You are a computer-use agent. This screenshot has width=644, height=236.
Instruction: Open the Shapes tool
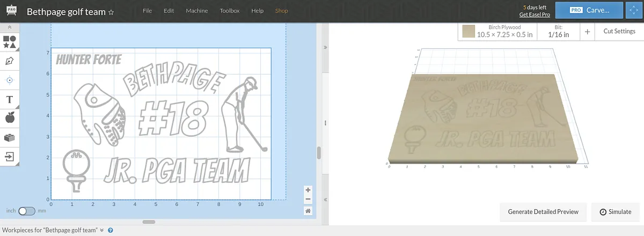(9, 42)
